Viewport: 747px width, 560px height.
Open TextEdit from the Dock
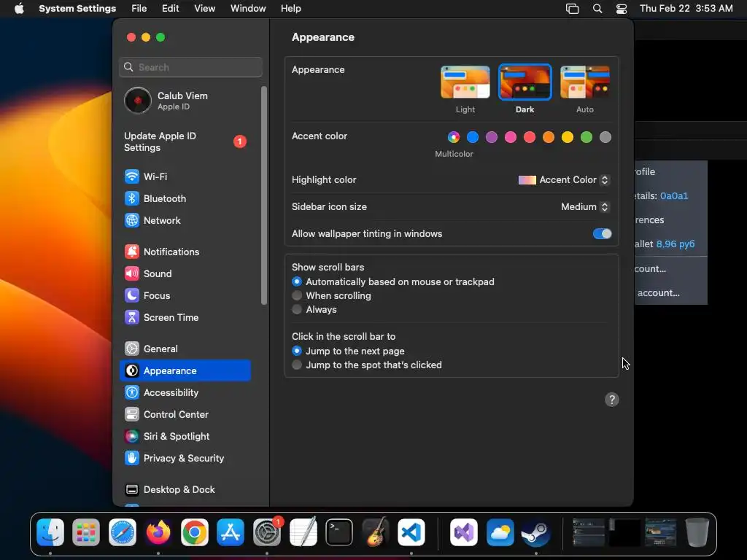tap(303, 532)
